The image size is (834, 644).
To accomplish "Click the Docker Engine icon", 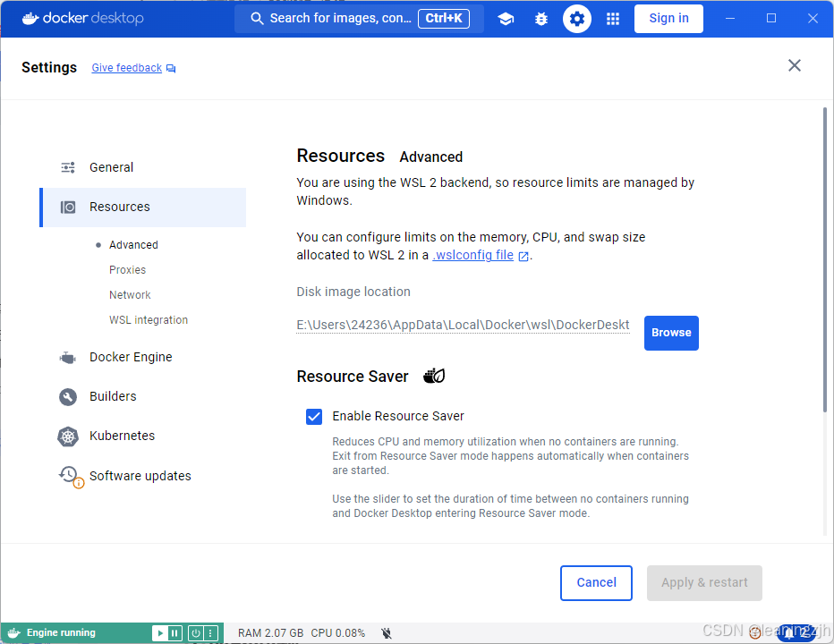I will click(67, 358).
